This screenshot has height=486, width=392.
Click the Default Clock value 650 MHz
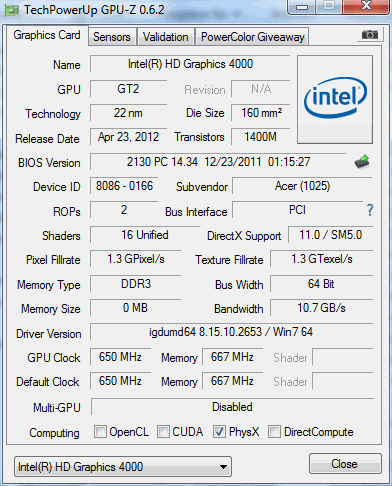tap(120, 381)
